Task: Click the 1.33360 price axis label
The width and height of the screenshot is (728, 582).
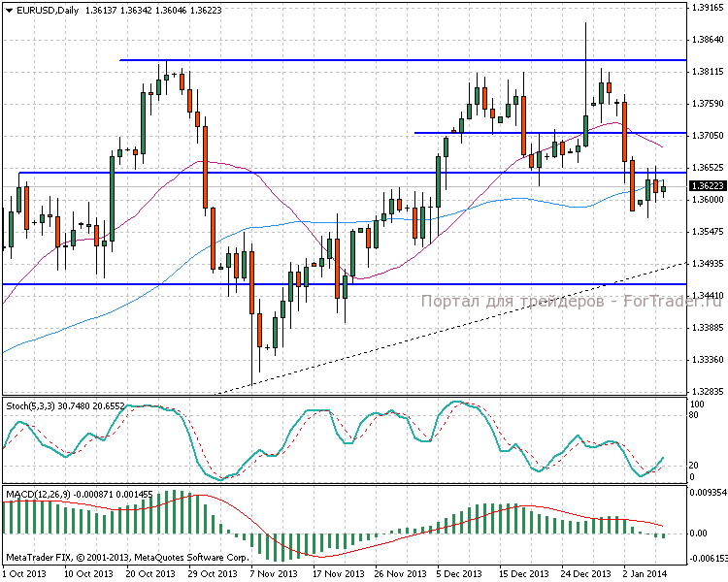Action: coord(708,360)
